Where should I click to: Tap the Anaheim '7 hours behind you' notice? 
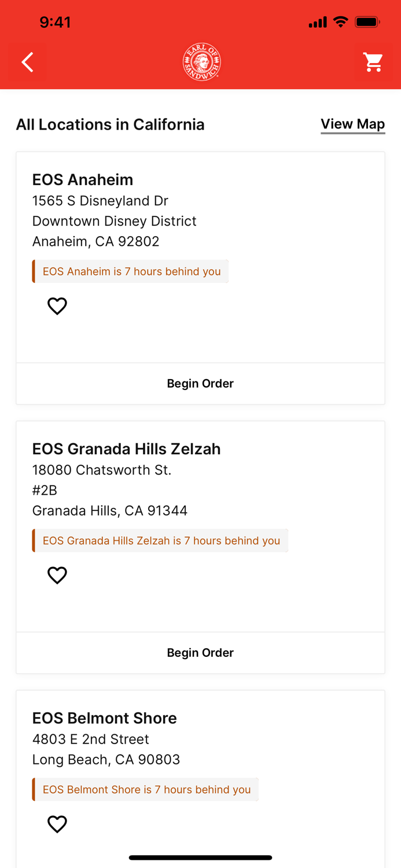click(130, 271)
